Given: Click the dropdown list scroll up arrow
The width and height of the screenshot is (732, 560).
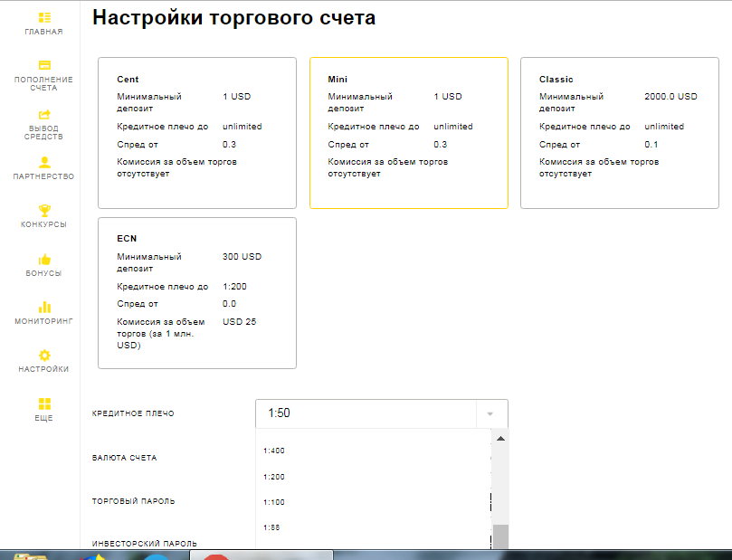Looking at the screenshot, I should 500,439.
